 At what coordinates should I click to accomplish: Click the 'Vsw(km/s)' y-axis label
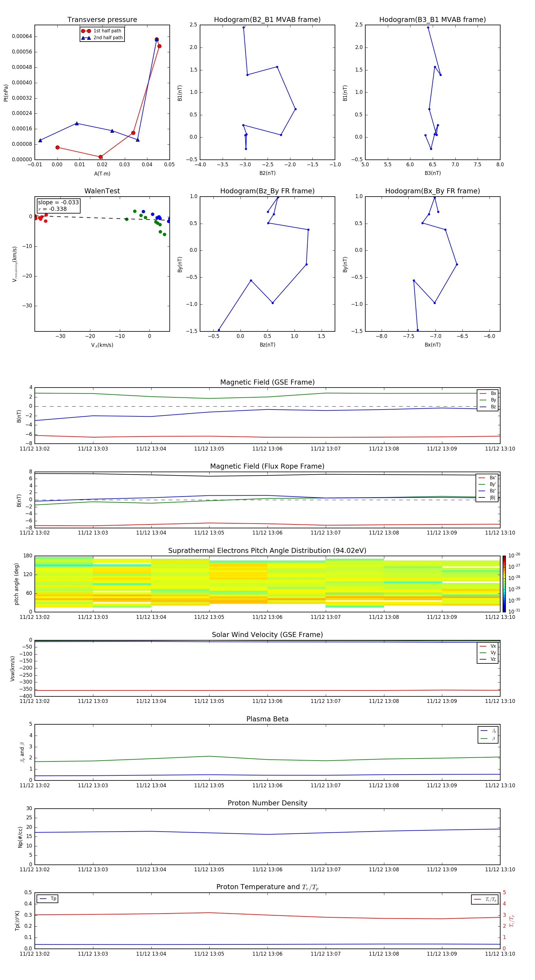(12, 668)
